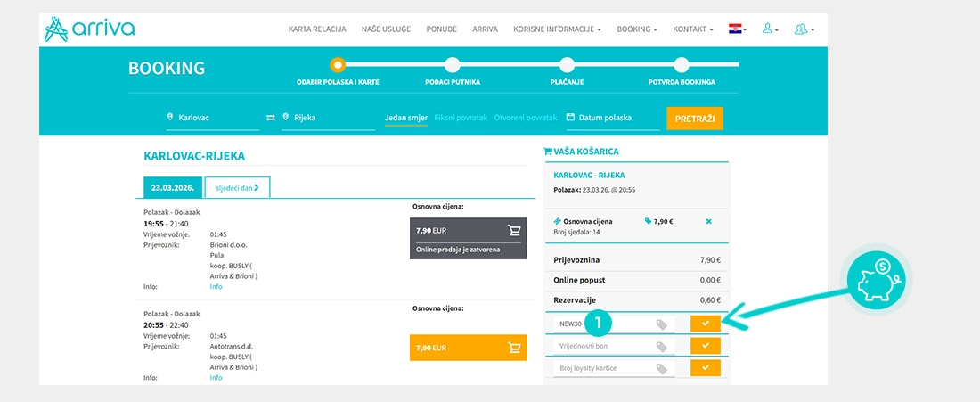Click the ticket icon next to Osnovna cijena
The height and width of the screenshot is (402, 980).
click(558, 221)
